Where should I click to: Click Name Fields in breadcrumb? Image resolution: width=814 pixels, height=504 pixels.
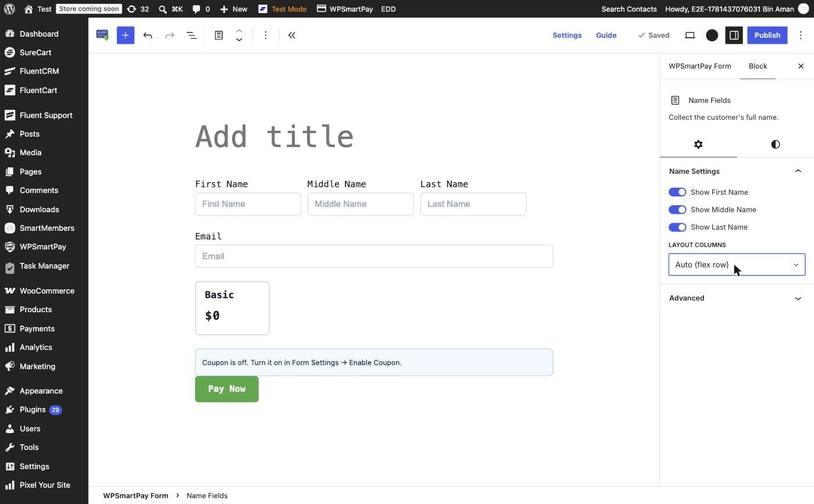click(x=207, y=496)
